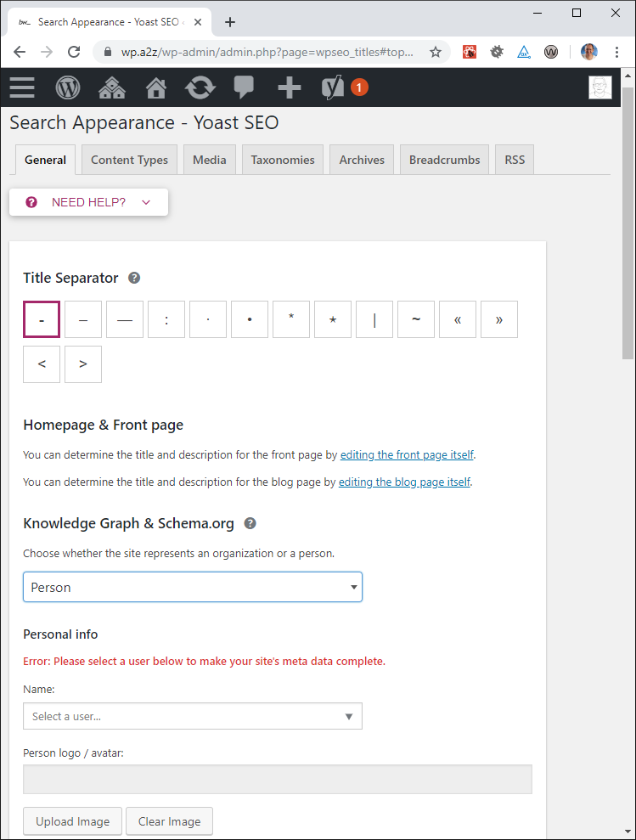Image resolution: width=636 pixels, height=840 pixels.
Task: Visit site via the home icon
Action: pos(156,87)
